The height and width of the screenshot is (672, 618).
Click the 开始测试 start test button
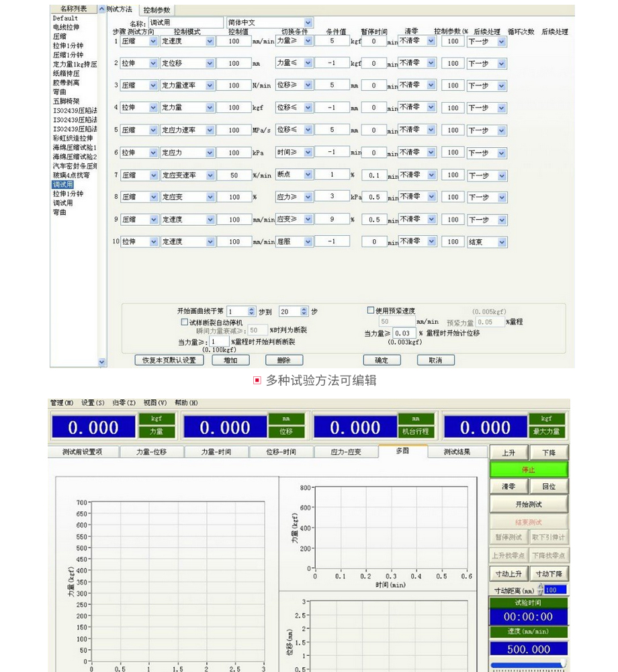(x=528, y=504)
